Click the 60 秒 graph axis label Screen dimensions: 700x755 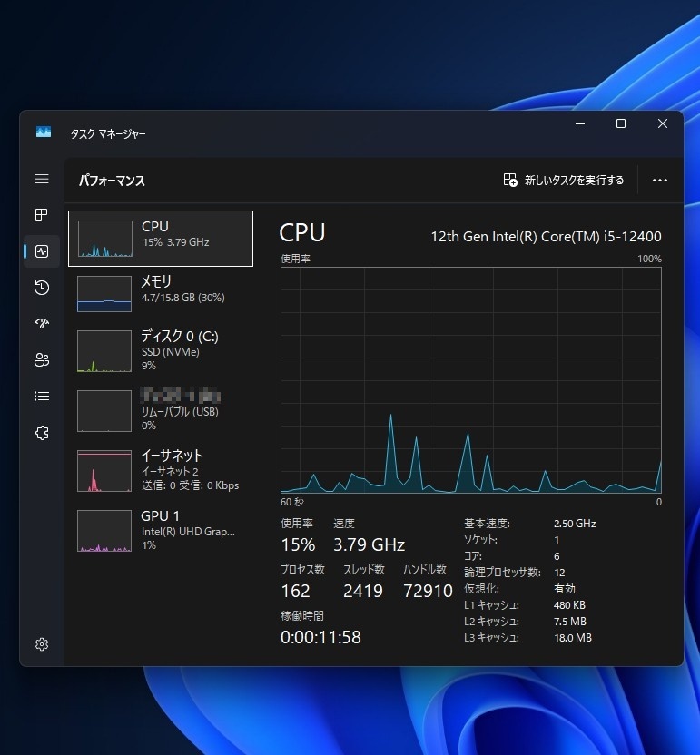[292, 502]
